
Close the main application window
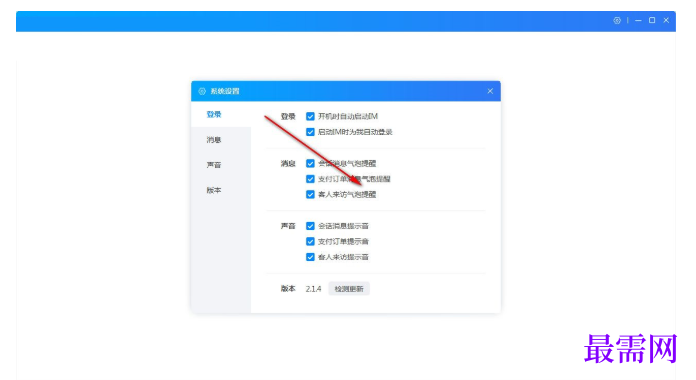point(666,20)
